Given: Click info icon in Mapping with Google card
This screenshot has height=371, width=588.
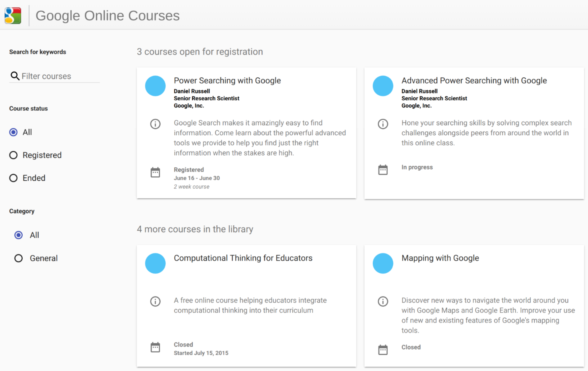Looking at the screenshot, I should coord(383,301).
